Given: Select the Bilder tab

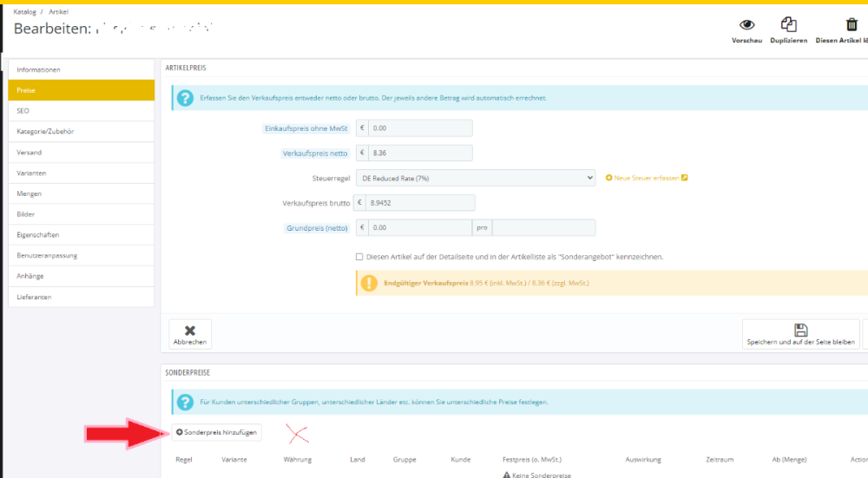Looking at the screenshot, I should [x=82, y=214].
